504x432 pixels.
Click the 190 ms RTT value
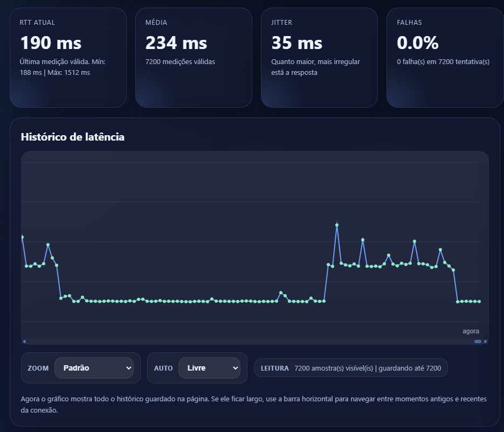point(50,43)
